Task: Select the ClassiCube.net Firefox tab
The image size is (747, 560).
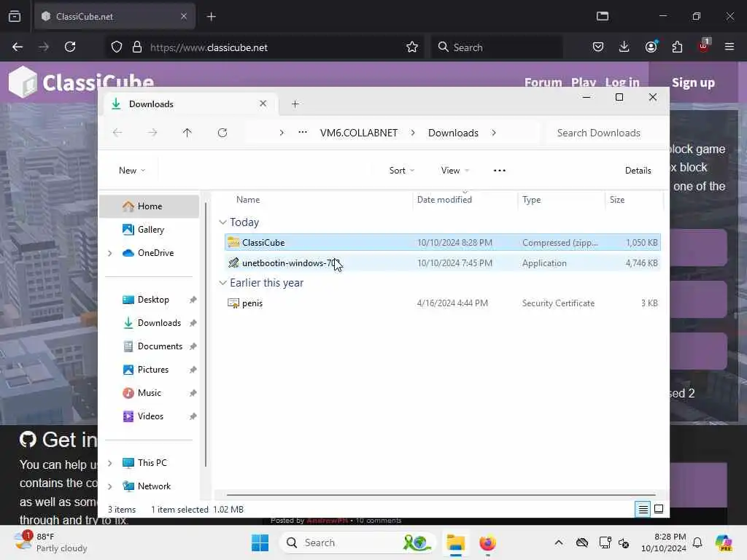Action: point(115,17)
